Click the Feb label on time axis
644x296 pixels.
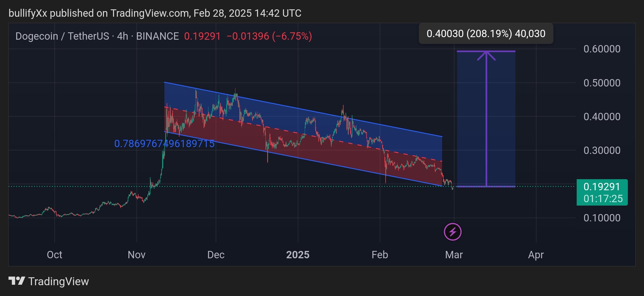coord(380,255)
